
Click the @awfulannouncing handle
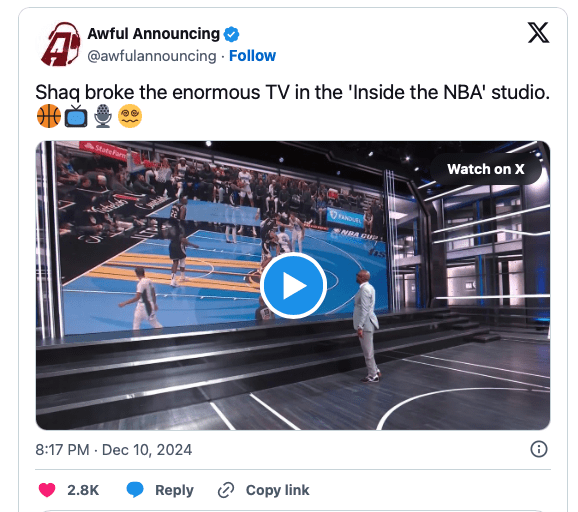pos(152,56)
